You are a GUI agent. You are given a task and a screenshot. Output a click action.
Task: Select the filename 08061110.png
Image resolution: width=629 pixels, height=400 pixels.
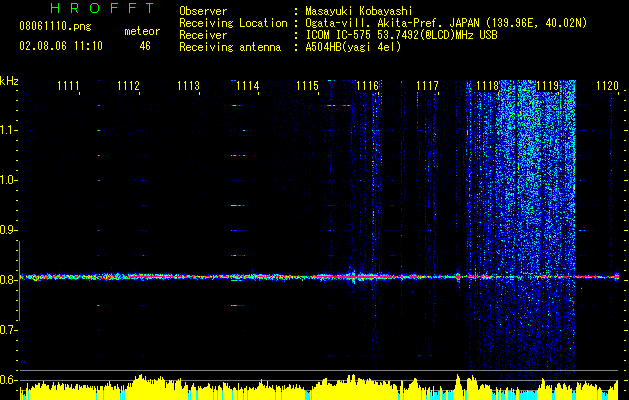(x=55, y=27)
